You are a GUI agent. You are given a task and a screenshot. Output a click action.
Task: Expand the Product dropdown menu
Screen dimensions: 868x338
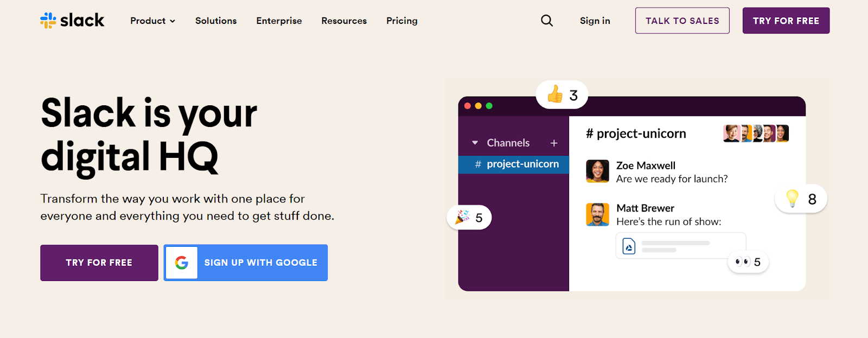point(152,21)
